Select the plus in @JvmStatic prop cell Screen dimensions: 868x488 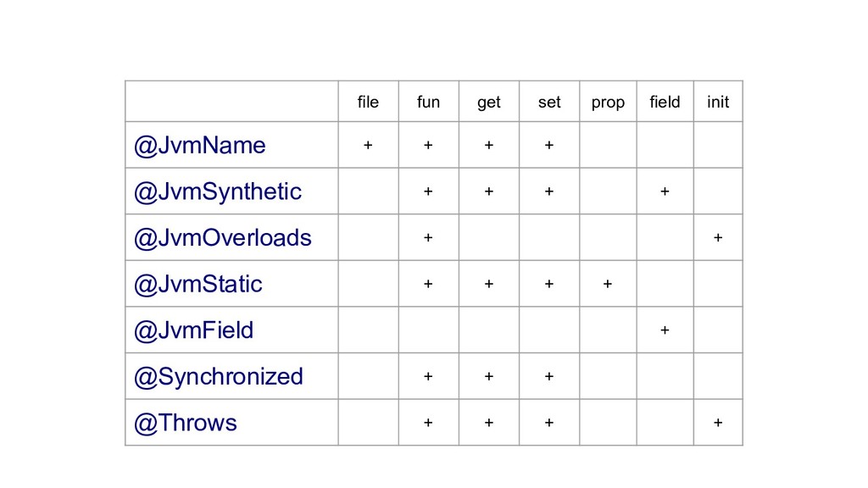coord(608,284)
